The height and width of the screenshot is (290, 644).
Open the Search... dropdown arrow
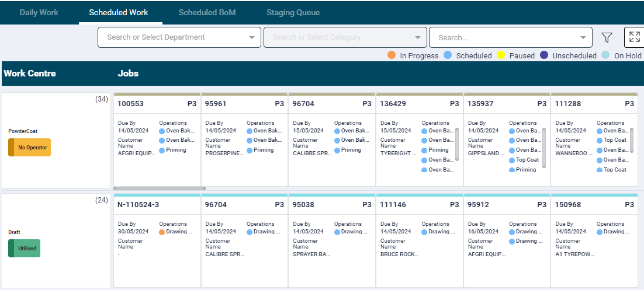click(x=583, y=37)
